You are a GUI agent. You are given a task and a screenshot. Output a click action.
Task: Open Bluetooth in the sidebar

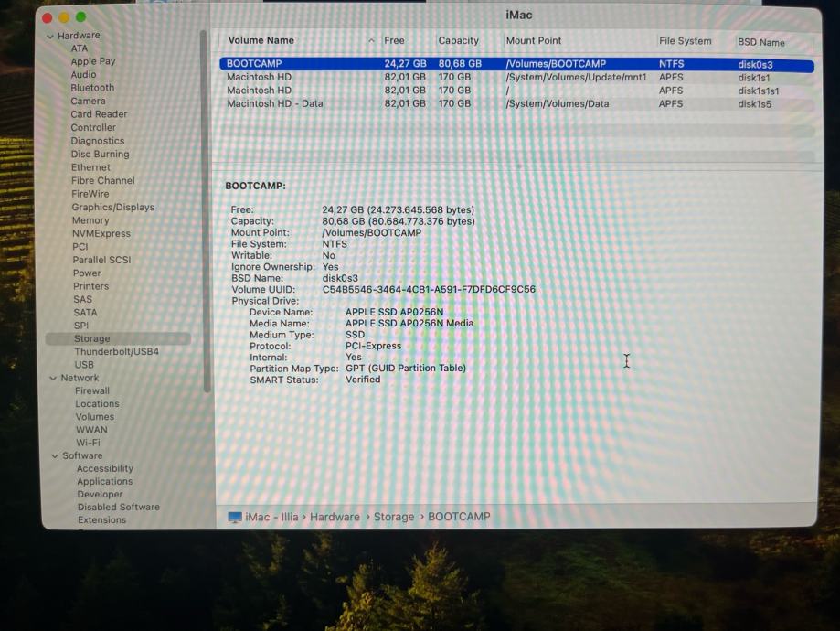tap(92, 88)
